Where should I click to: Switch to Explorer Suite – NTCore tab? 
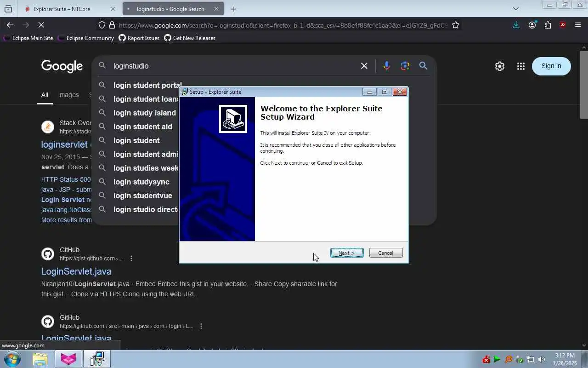pyautogui.click(x=62, y=9)
